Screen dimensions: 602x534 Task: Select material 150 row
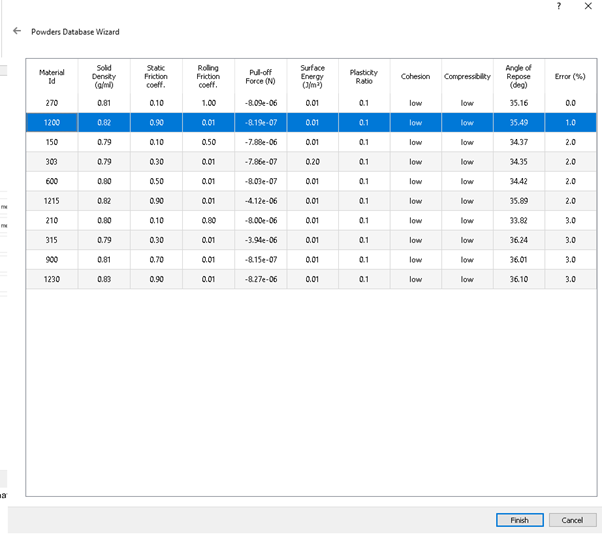tap(51, 142)
